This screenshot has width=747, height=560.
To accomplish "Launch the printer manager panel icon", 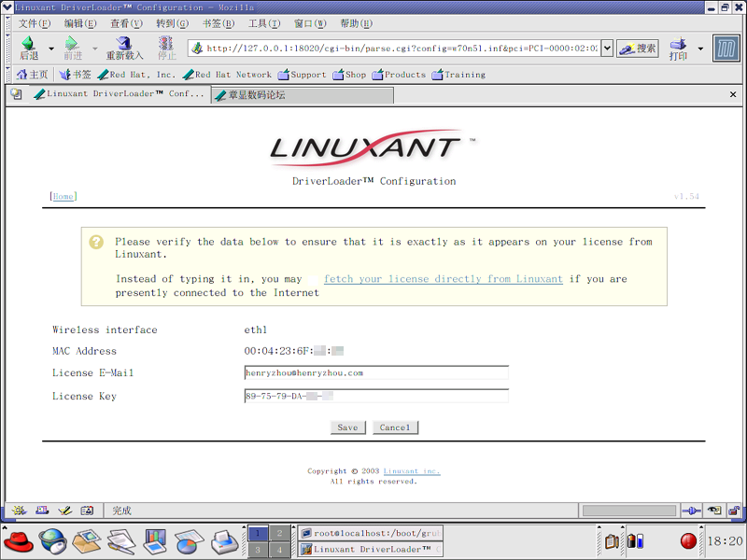I will (x=224, y=541).
